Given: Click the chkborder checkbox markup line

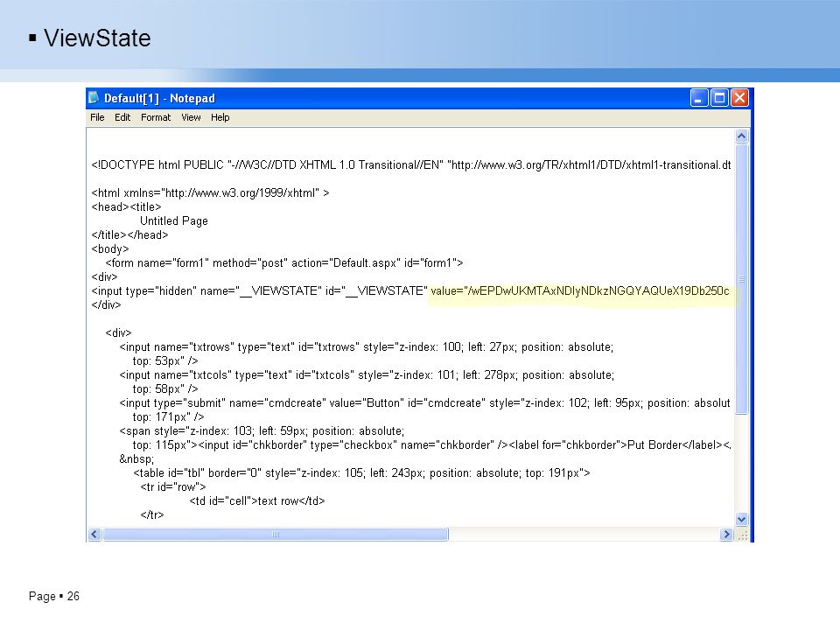Looking at the screenshot, I should point(431,444).
